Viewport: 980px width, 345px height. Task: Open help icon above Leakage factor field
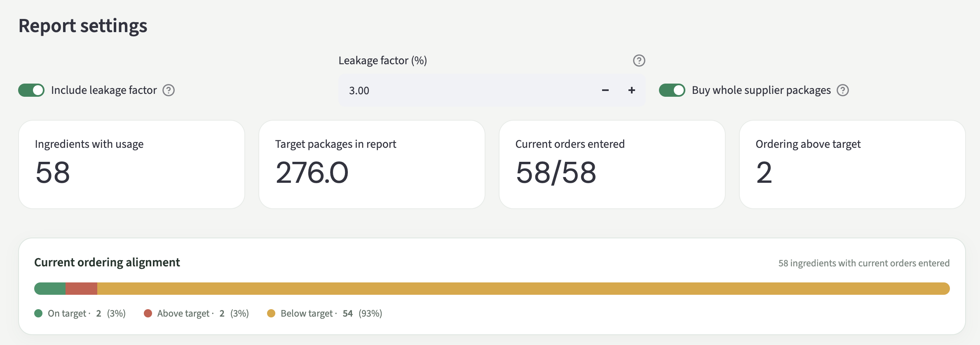coord(639,61)
